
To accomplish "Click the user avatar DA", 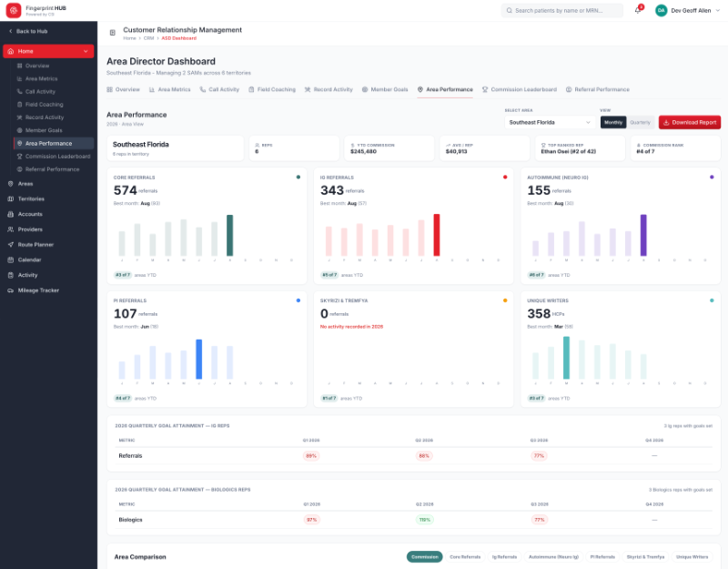I will tap(662, 10).
